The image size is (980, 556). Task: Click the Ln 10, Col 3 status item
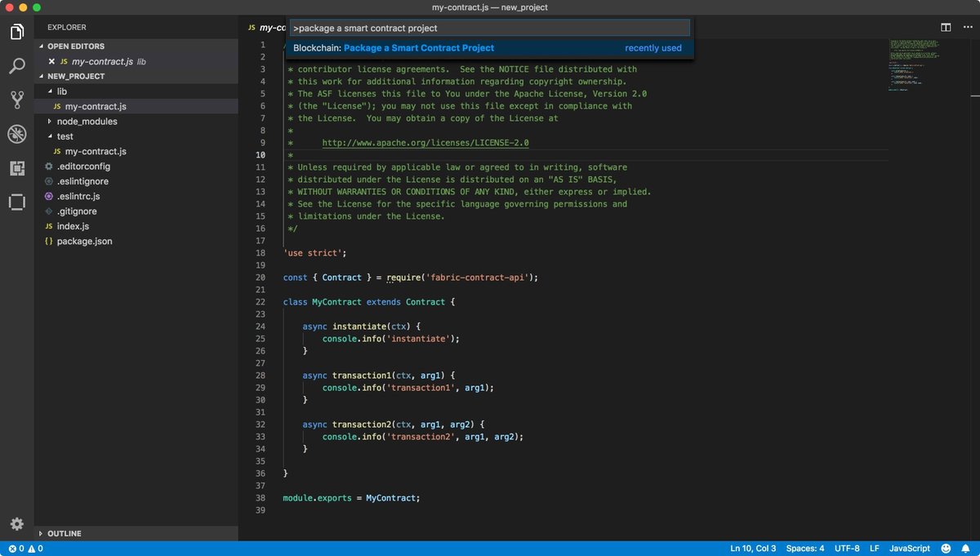point(753,549)
